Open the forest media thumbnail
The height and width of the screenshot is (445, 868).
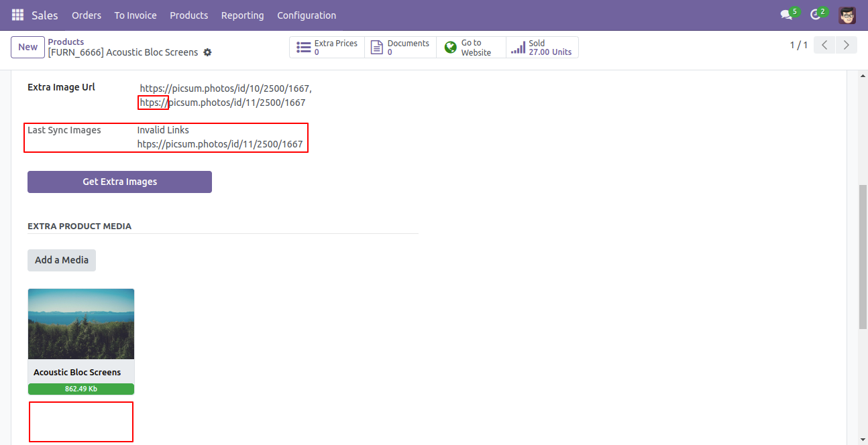[81, 324]
